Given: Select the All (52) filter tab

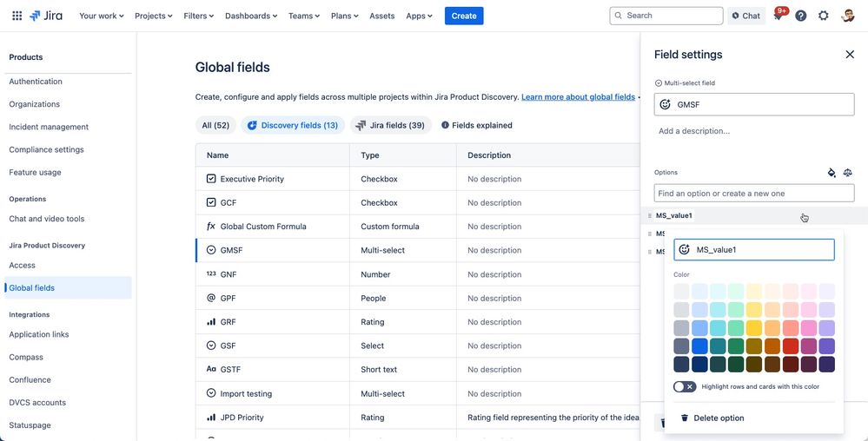Looking at the screenshot, I should pyautogui.click(x=215, y=125).
